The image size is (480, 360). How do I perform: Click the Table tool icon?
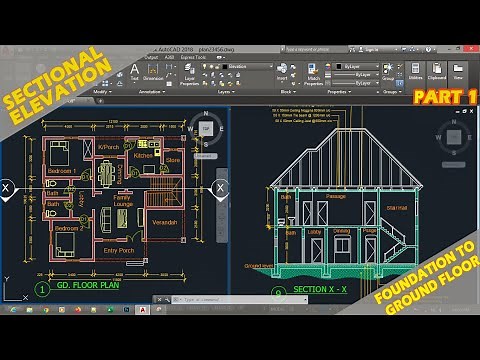click(169, 84)
